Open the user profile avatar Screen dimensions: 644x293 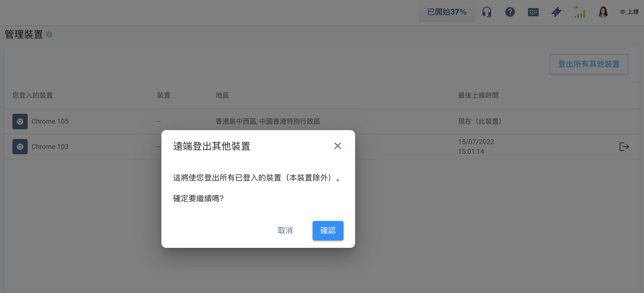[x=603, y=12]
